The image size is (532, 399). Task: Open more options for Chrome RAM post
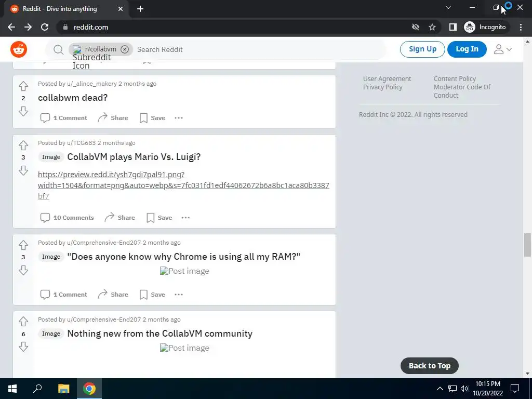[179, 295]
